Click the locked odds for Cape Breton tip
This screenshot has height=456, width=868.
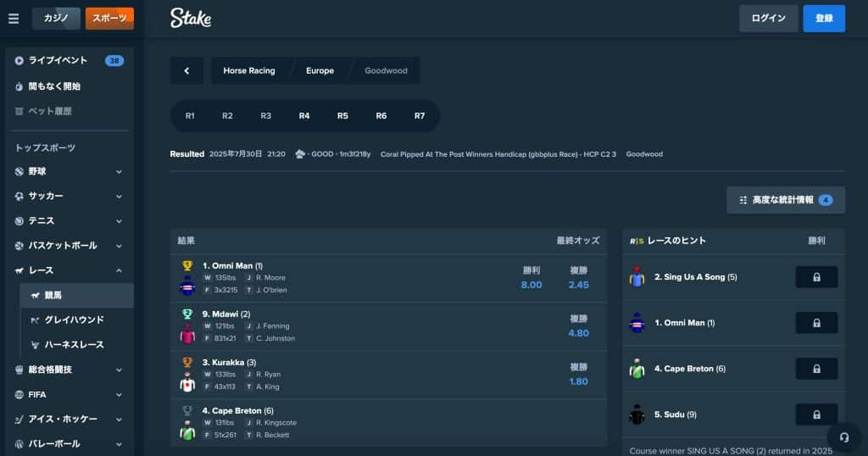click(816, 369)
